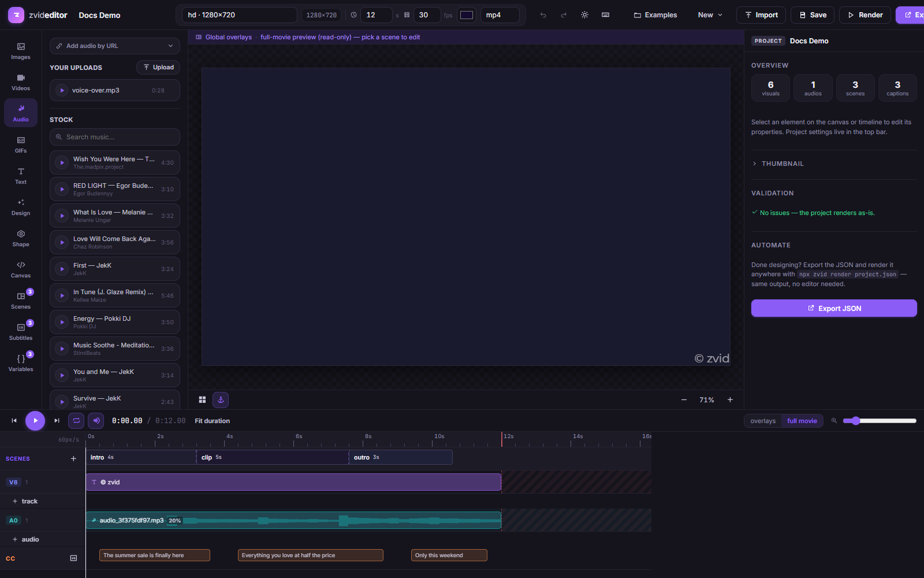Open the Canvas code panel
This screenshot has width=924, height=578.
point(21,269)
